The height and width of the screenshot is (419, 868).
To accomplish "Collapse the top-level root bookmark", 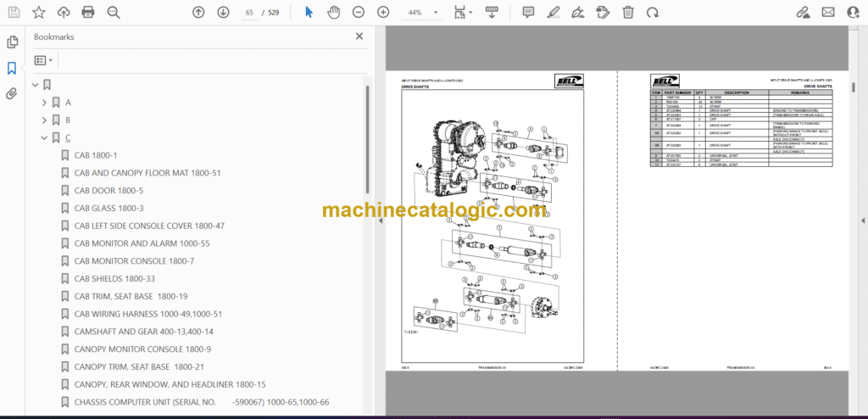I will tap(36, 85).
